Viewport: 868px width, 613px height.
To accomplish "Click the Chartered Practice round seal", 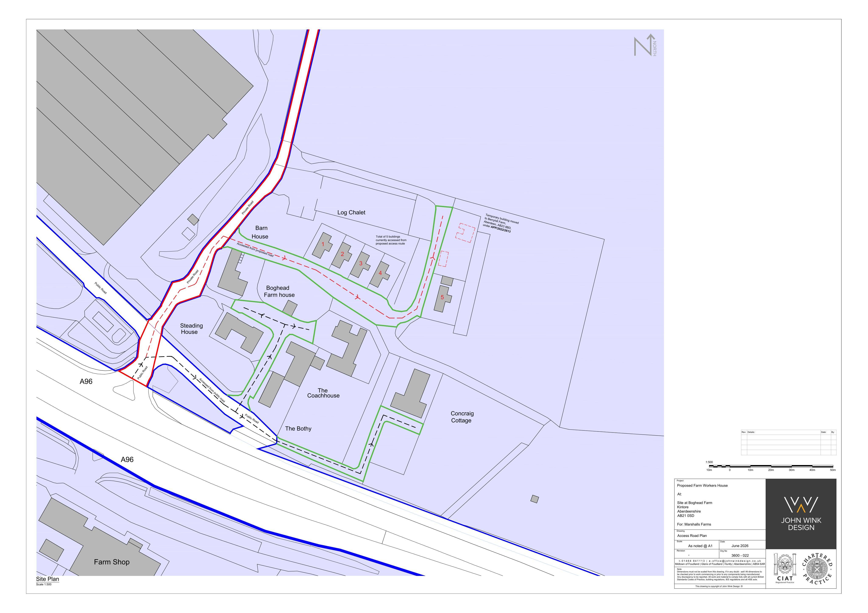I will pyautogui.click(x=817, y=568).
